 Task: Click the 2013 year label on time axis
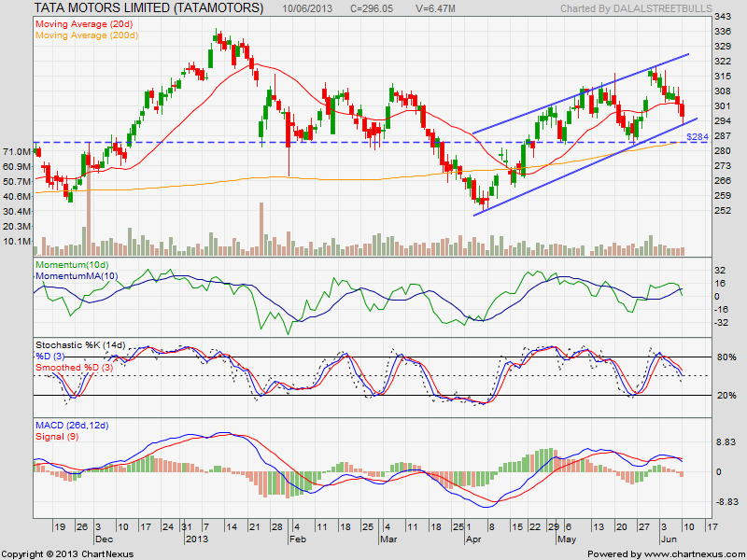tap(197, 539)
